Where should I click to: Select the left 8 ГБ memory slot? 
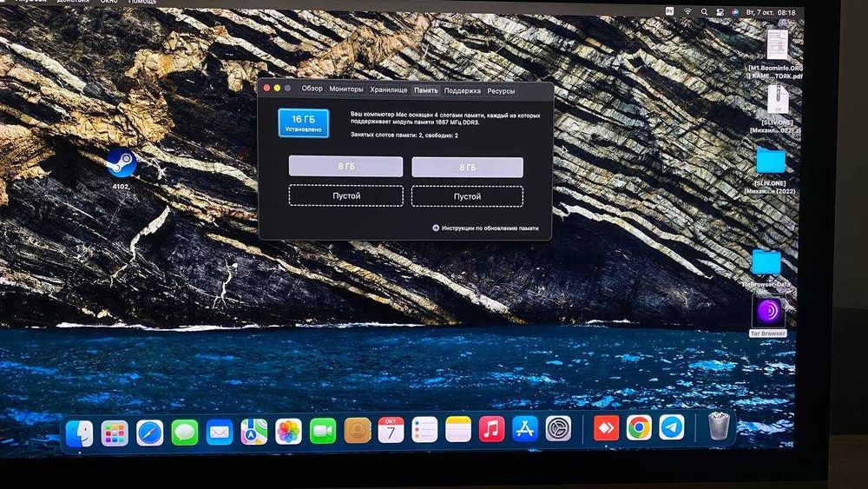click(x=346, y=166)
